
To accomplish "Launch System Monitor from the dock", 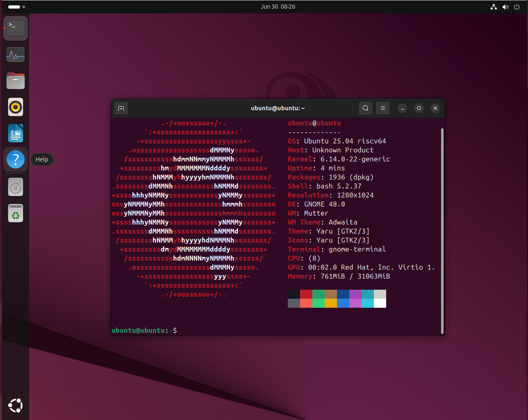I will [16, 54].
